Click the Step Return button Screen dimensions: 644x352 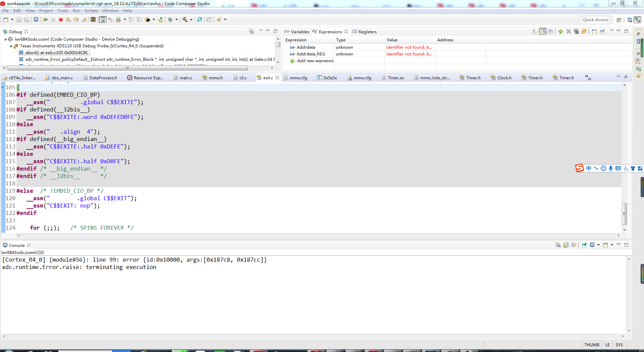tap(84, 20)
